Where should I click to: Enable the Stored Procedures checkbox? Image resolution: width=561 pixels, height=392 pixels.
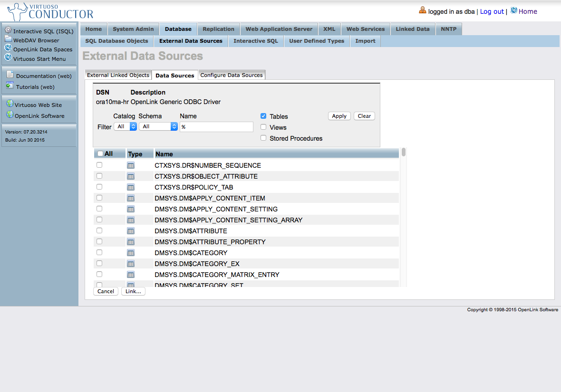click(263, 138)
